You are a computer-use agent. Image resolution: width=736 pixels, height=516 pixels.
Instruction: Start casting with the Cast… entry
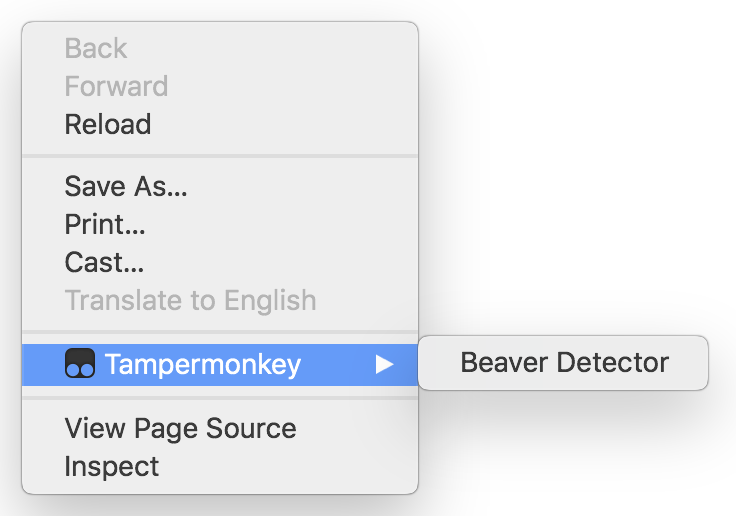tap(104, 262)
